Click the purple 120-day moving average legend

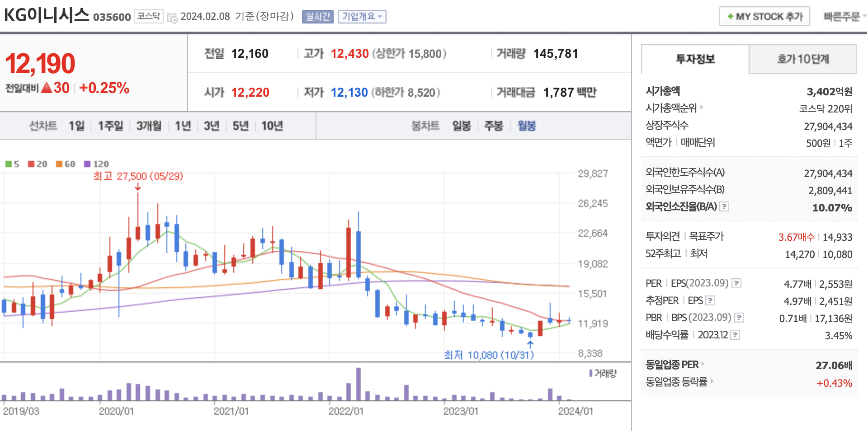96,164
